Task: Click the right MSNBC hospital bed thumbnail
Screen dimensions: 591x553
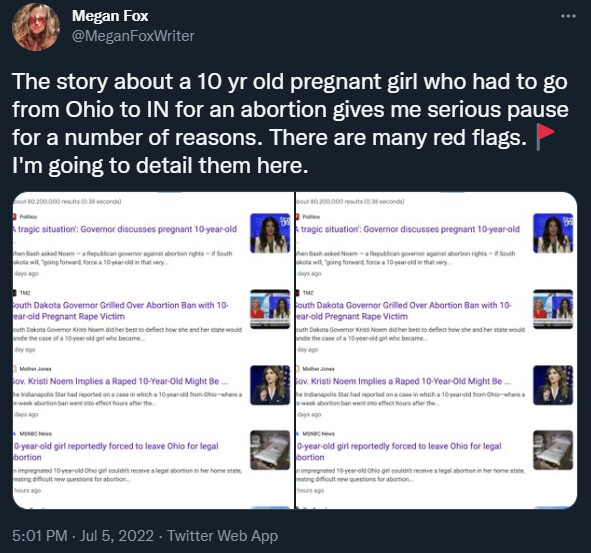Action: (x=553, y=450)
